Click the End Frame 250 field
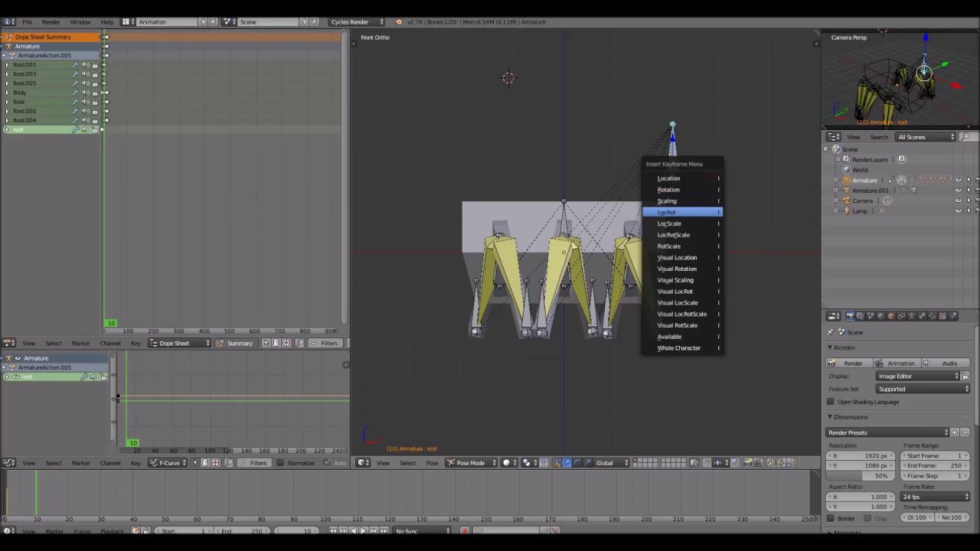 coord(933,466)
